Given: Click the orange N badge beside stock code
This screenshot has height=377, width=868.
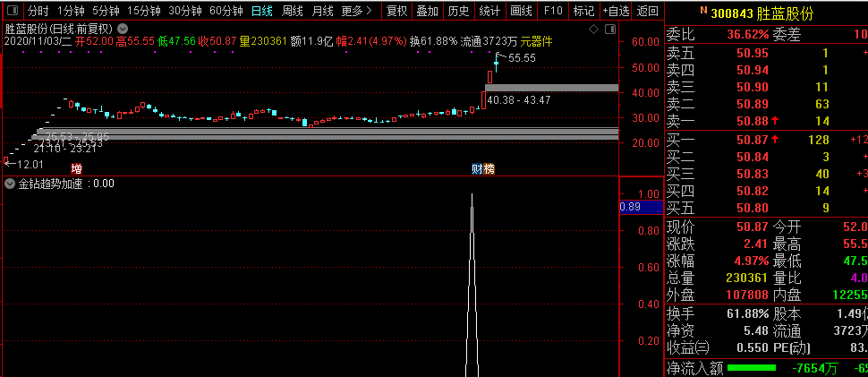Looking at the screenshot, I should coord(702,11).
